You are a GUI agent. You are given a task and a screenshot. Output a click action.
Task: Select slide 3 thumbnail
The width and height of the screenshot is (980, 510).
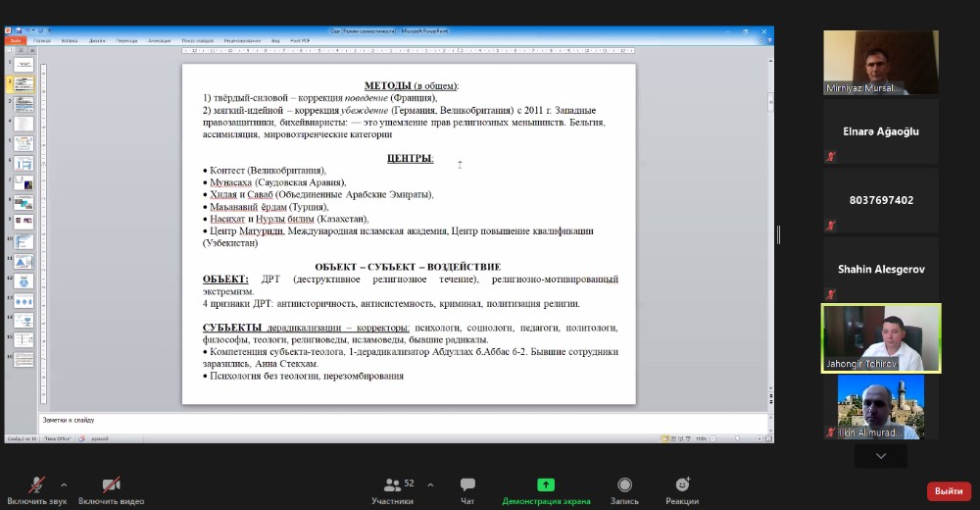click(24, 104)
